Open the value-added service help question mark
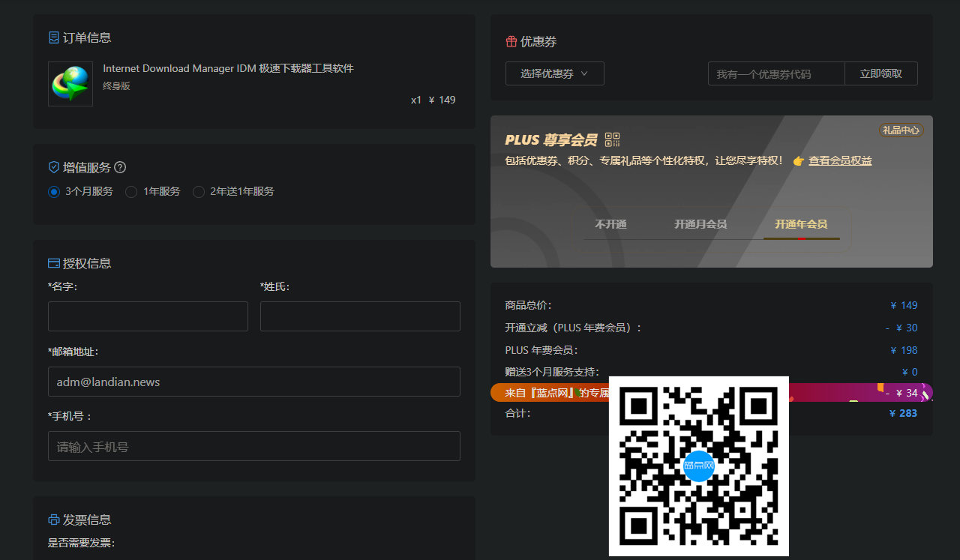This screenshot has height=560, width=960. coord(120,167)
